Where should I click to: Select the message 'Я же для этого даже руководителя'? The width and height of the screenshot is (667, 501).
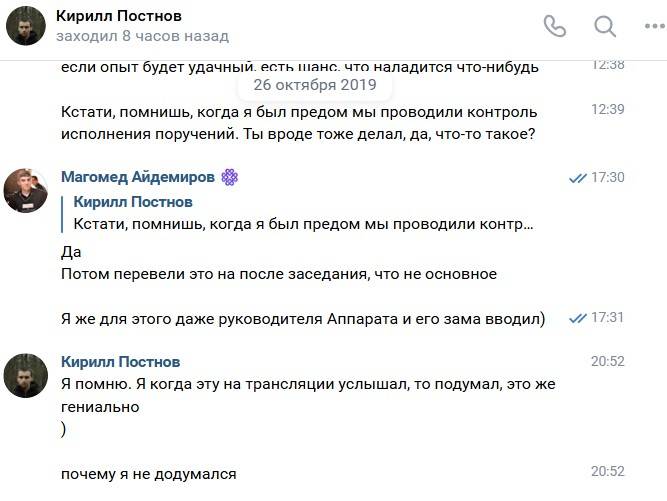tap(303, 319)
